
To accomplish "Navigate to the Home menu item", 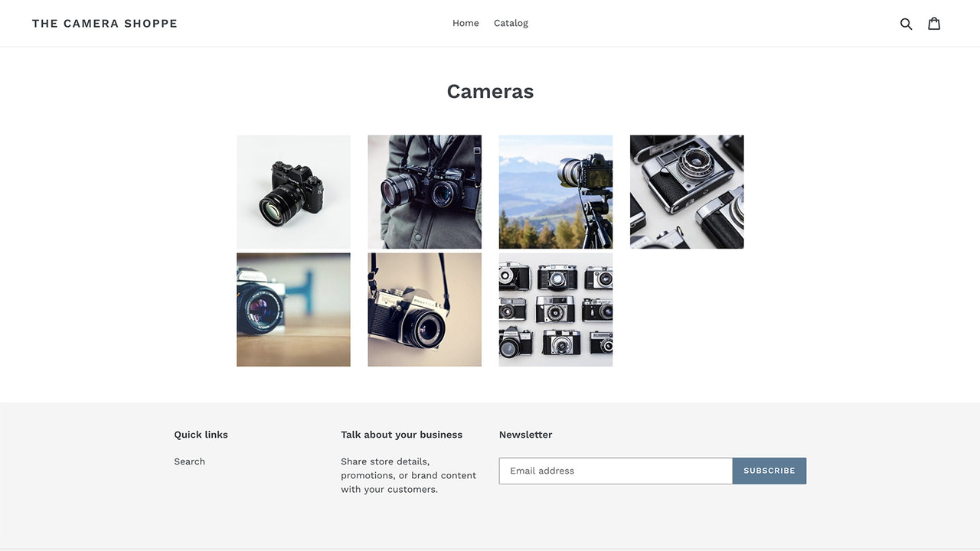I will pyautogui.click(x=465, y=22).
